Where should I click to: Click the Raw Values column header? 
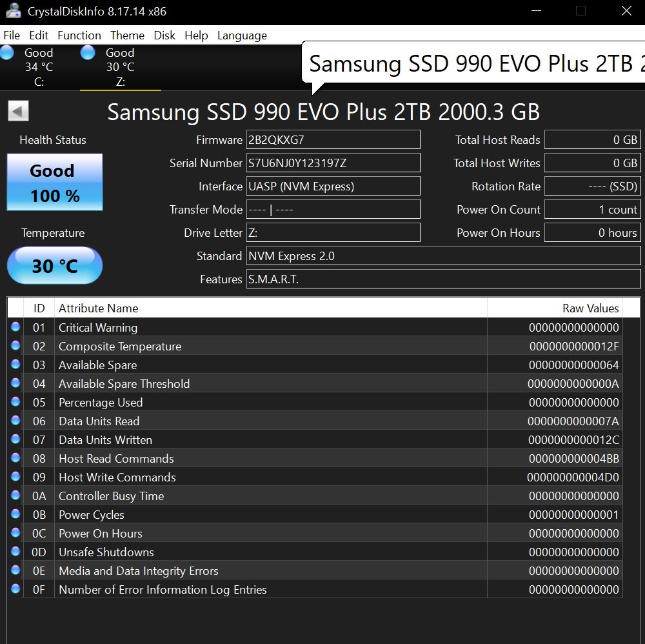point(555,308)
